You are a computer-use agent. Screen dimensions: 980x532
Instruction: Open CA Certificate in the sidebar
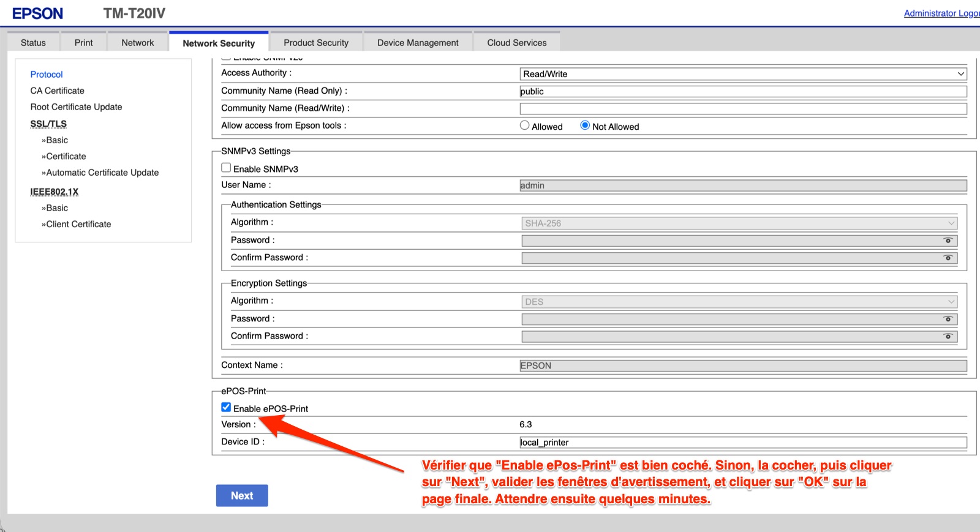[x=58, y=91]
